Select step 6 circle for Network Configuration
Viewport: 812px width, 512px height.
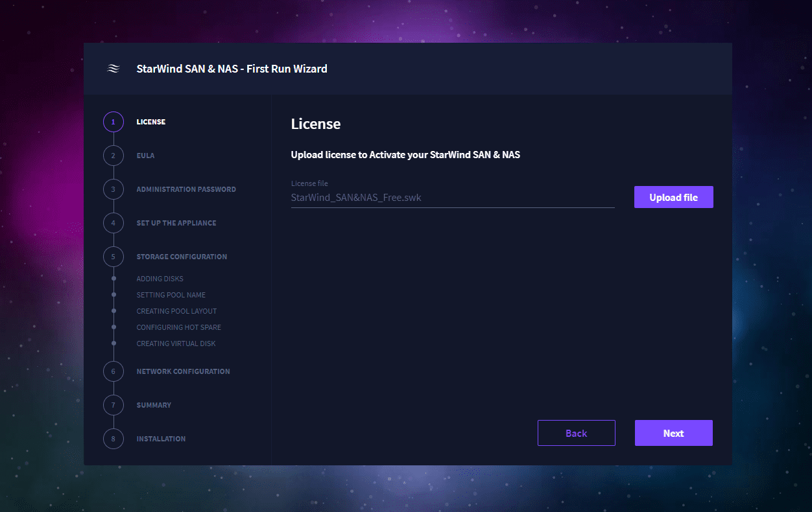tap(113, 371)
